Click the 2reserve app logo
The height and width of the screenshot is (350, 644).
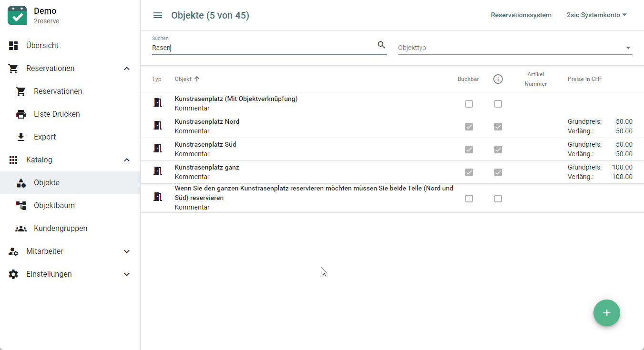pos(17,15)
